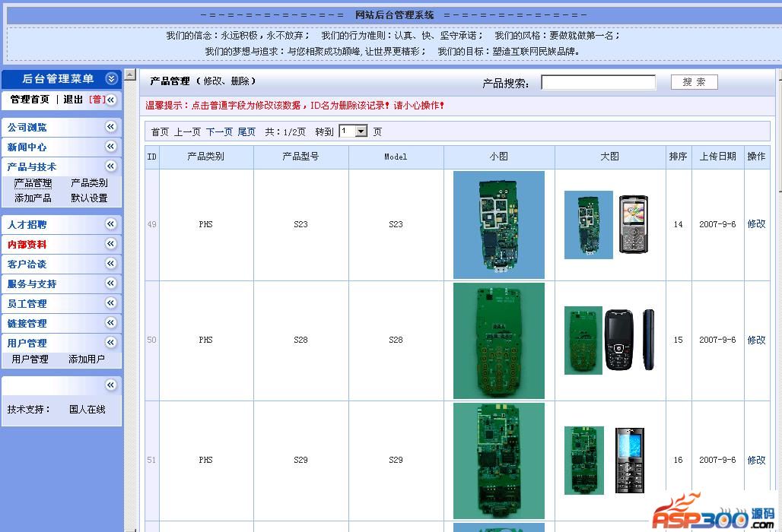Open the 默认设置 submenu link
The height and width of the screenshot is (532, 782).
click(x=89, y=198)
